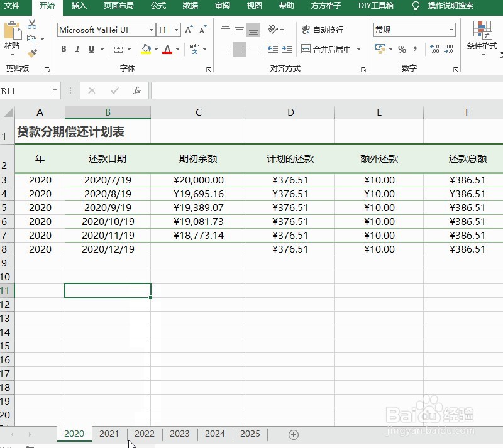The image size is (503, 448).
Task: Open the font name dropdown
Action: (x=151, y=30)
